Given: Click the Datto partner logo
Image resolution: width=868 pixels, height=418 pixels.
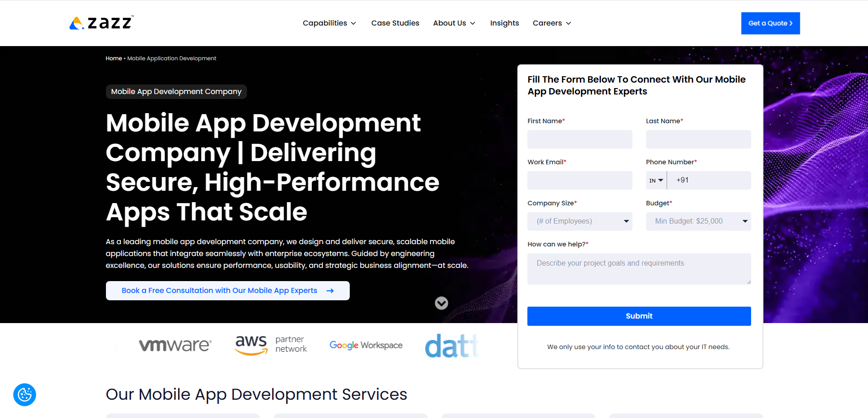Looking at the screenshot, I should pyautogui.click(x=451, y=346).
